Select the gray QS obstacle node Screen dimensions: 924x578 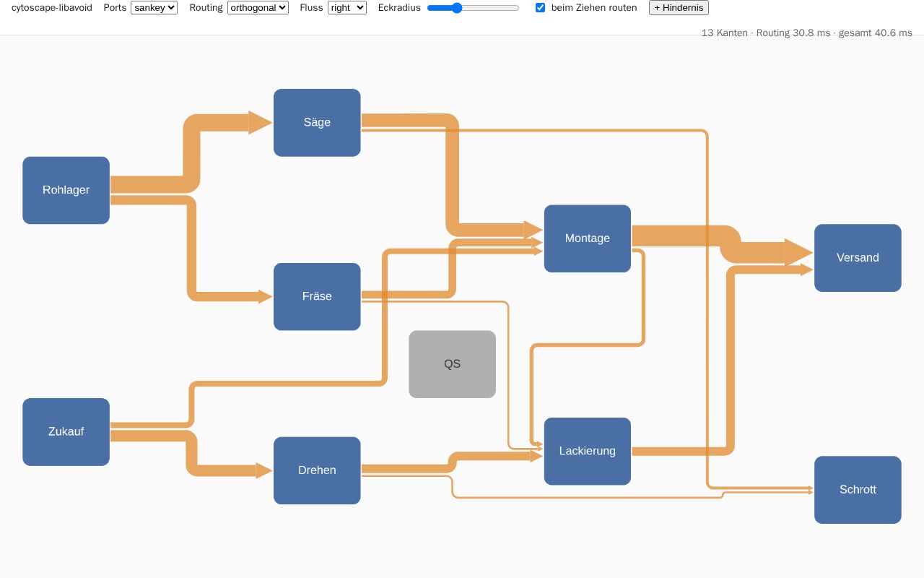point(452,364)
